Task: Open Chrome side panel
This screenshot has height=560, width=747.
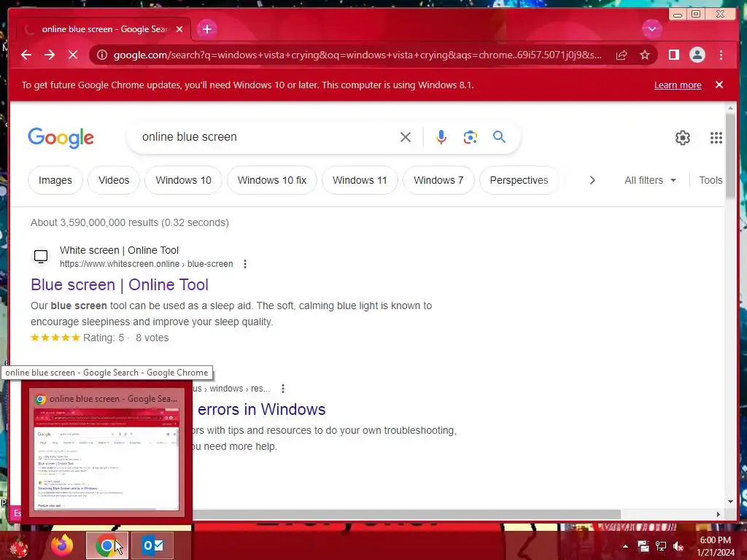Action: click(x=673, y=55)
